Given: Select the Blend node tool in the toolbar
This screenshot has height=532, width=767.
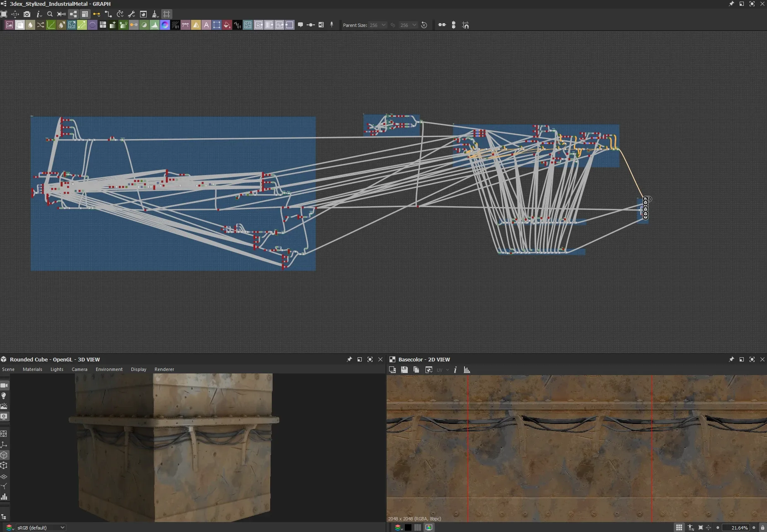Looking at the screenshot, I should click(x=19, y=25).
